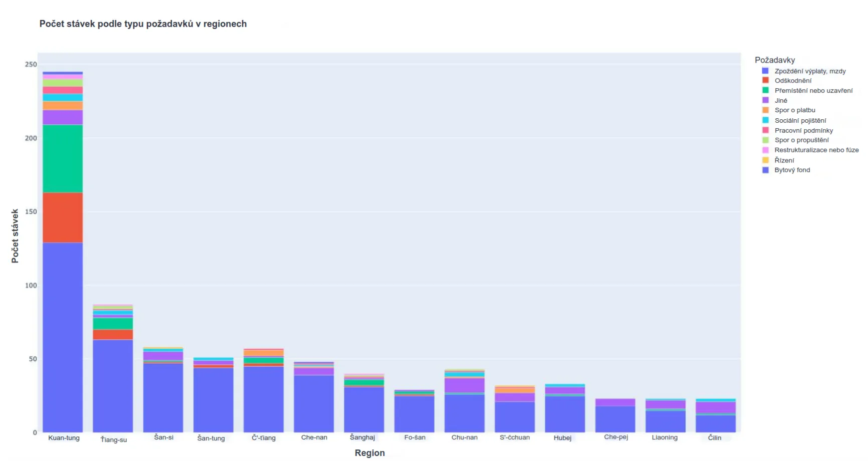This screenshot has width=868, height=461.
Task: Toggle the 'Zpoždění výplaty, mzdy' legend entry
Action: 810,71
